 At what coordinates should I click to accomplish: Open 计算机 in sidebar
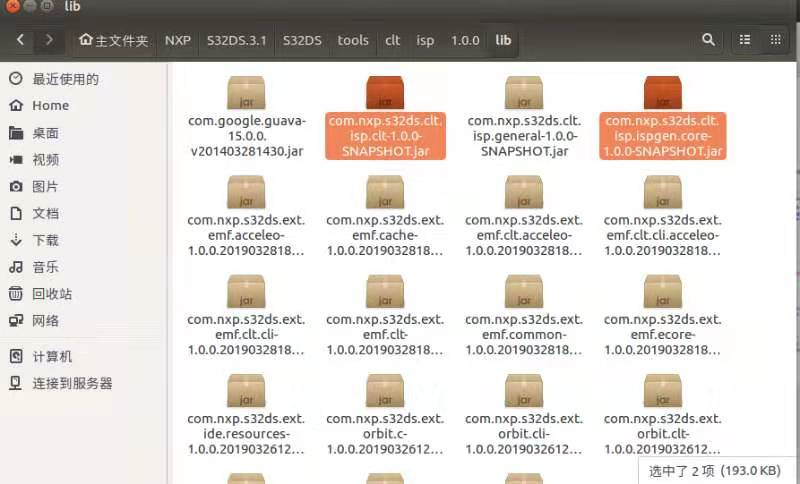[41, 356]
